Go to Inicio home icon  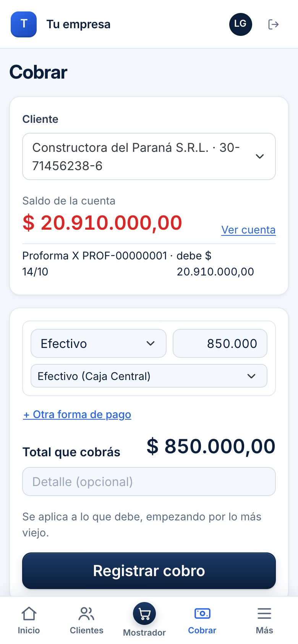tap(29, 614)
